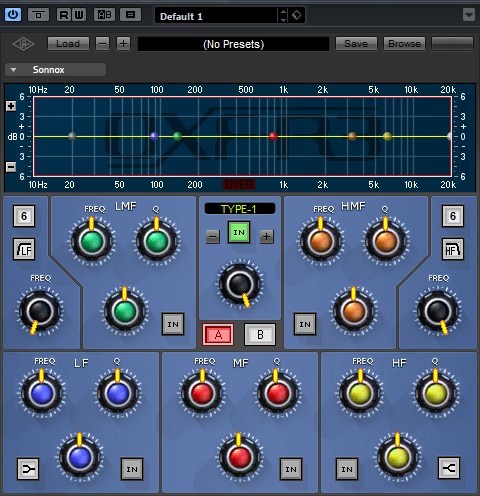Open the top-right plugin functions dropdown arrow
Screen dimensions: 480x496
[469, 15]
